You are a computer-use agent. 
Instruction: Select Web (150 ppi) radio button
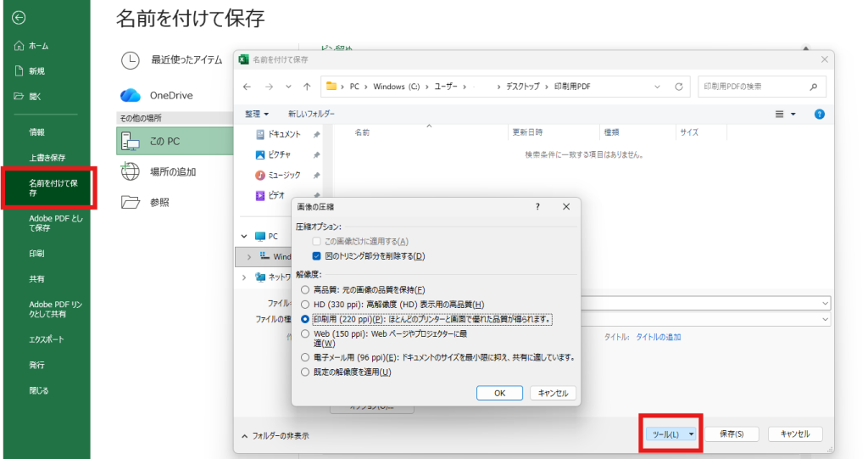(305, 333)
